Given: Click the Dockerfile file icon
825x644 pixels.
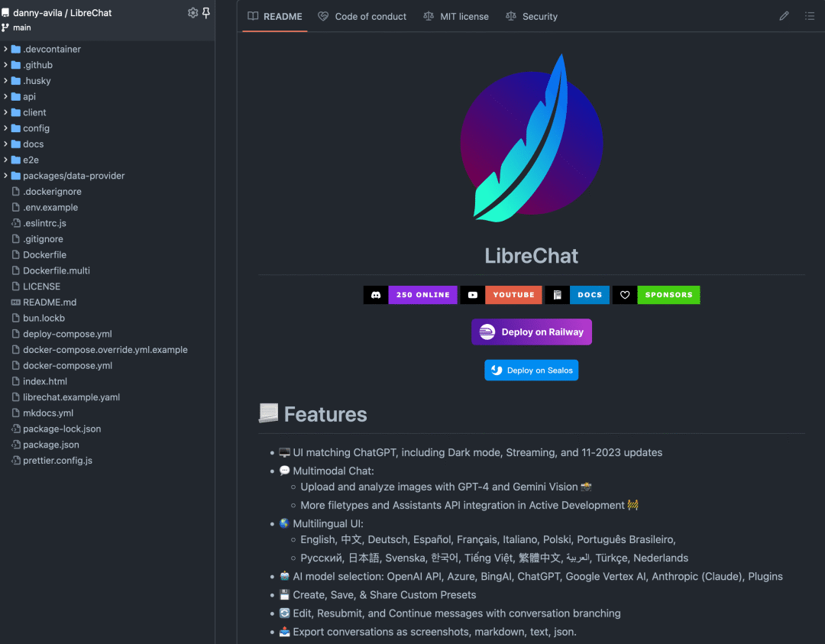Looking at the screenshot, I should [16, 254].
